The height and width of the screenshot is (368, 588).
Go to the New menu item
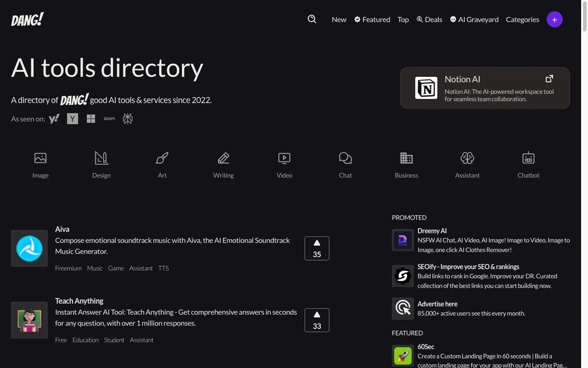[339, 19]
